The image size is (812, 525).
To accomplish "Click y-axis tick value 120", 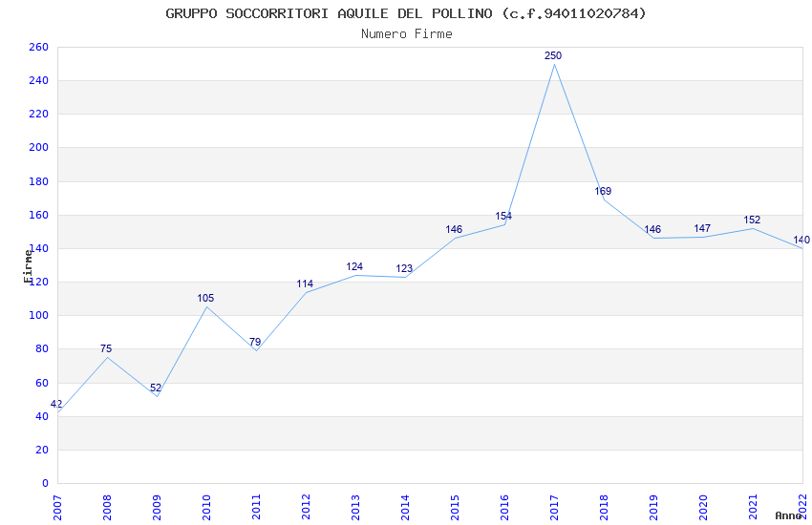I will (40, 282).
